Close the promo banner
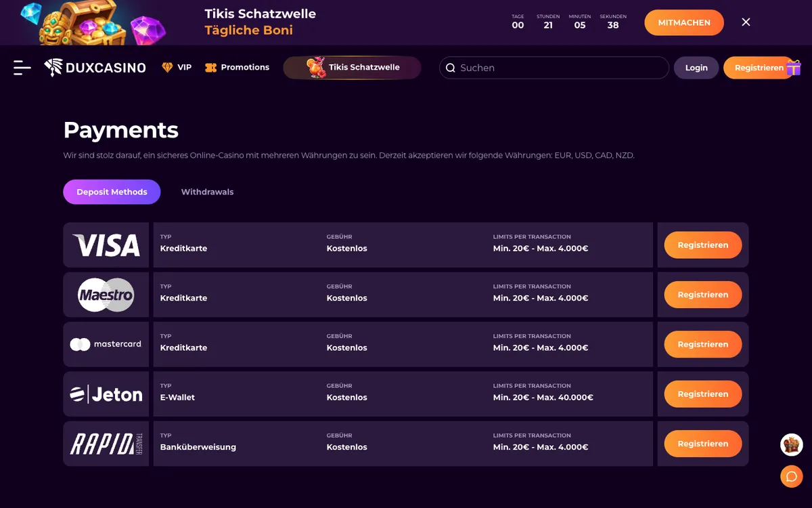Viewport: 812px width, 508px height. pos(746,22)
